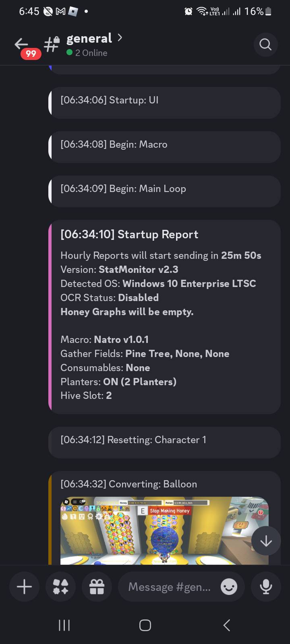Tap the microphone to record a voice message
The image size is (290, 644).
point(266,586)
